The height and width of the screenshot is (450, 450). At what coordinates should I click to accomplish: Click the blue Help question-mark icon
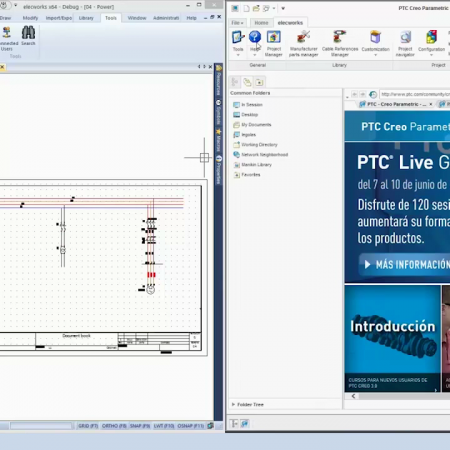pos(255,36)
